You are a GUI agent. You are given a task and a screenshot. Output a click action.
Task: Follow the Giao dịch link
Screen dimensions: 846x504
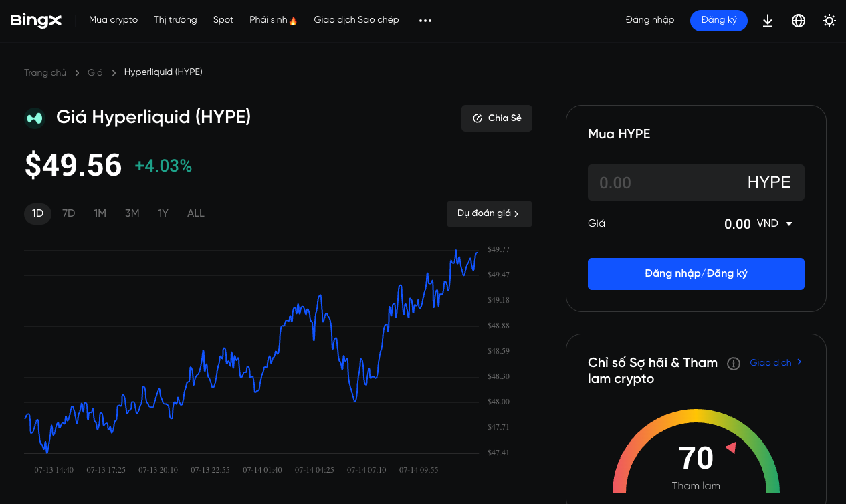770,362
